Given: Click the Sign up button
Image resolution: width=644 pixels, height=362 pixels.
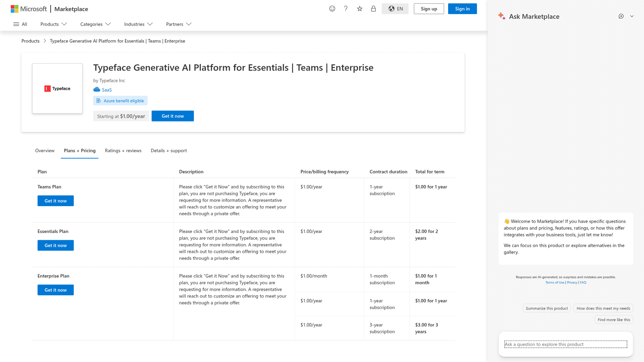Looking at the screenshot, I should 429,9.
